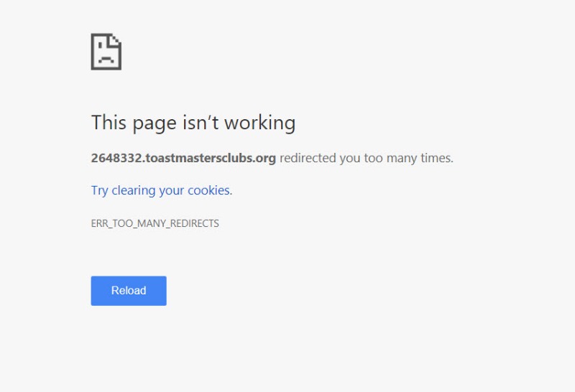Viewport: 575px width, 392px height.
Task: Select the ERR_TOO_MANY_REDIRECTS error code text
Action: coord(155,223)
